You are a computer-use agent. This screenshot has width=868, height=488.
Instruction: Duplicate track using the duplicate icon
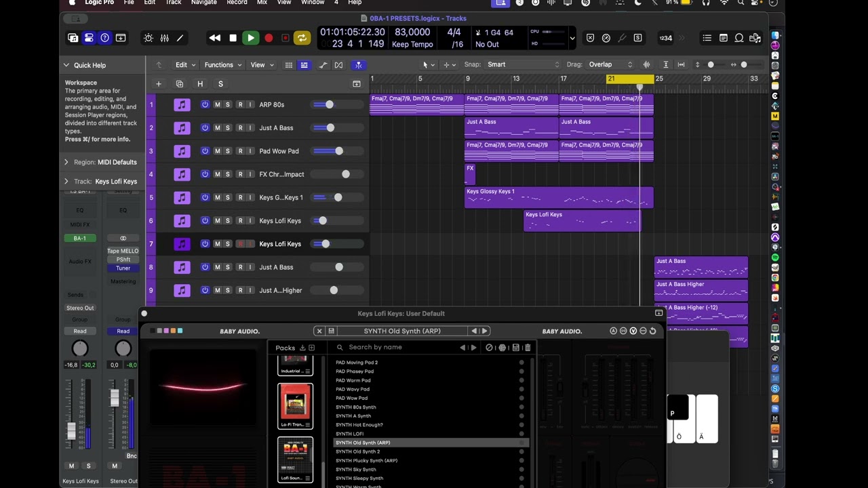(180, 84)
